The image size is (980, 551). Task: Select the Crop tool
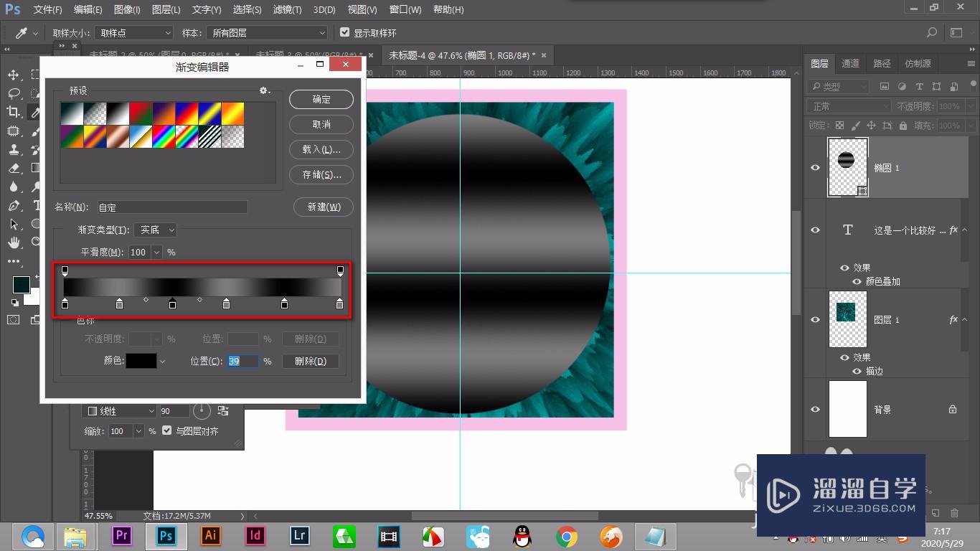point(14,112)
